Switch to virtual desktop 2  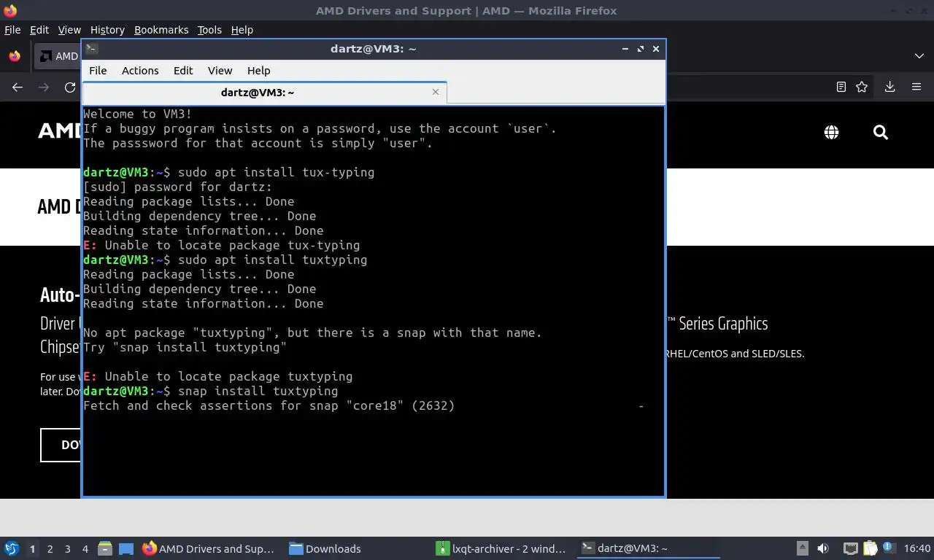(50, 549)
